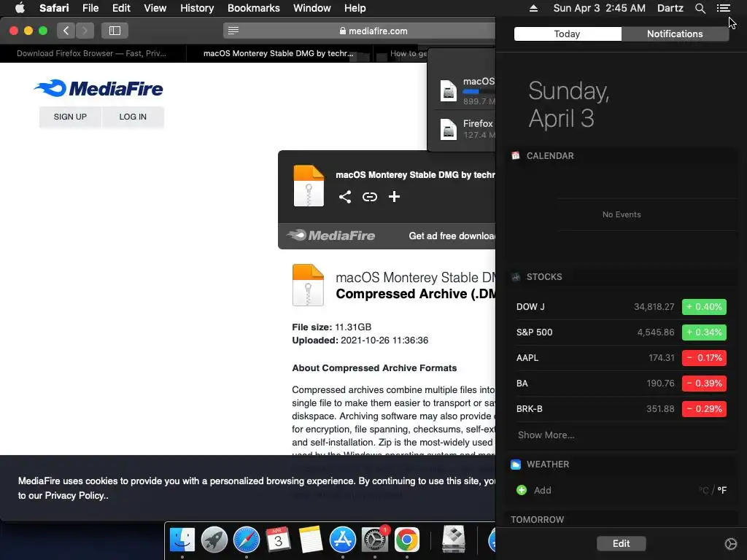Click the LOG IN button
The width and height of the screenshot is (747, 560).
pos(133,117)
